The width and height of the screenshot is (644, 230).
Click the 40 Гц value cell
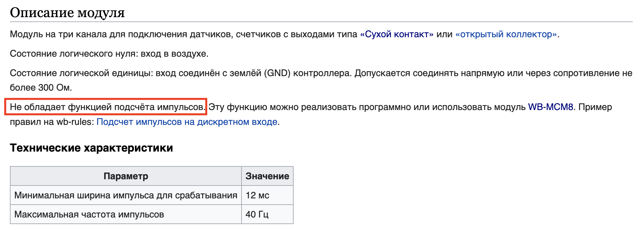(257, 215)
